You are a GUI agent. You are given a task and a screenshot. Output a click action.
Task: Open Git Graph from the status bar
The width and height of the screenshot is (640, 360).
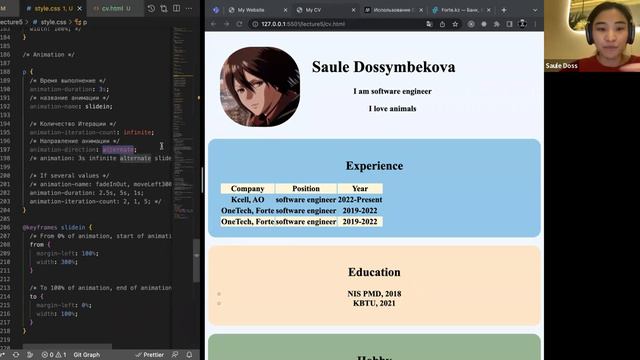coord(87,355)
